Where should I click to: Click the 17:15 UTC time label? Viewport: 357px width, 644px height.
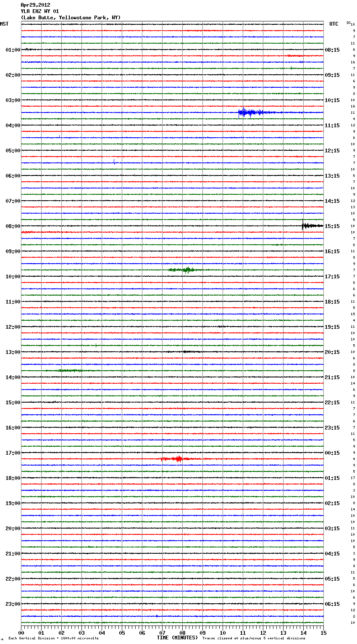coord(332,276)
